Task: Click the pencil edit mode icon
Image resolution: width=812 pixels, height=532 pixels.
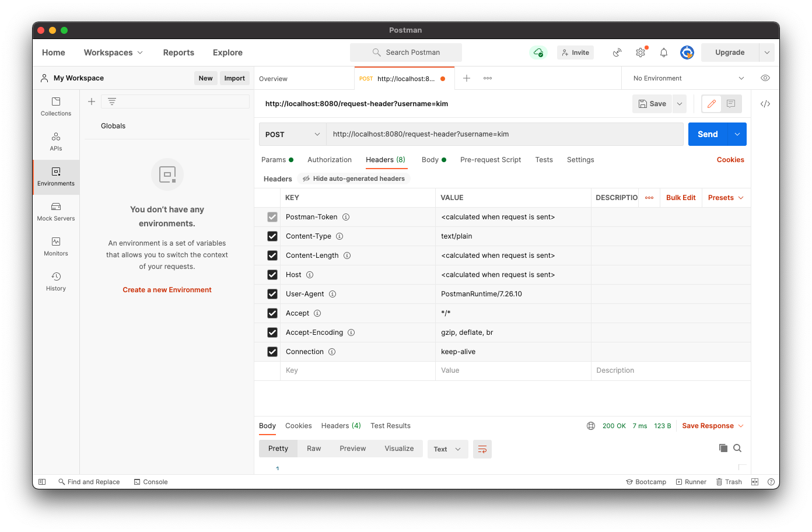Action: pos(712,104)
